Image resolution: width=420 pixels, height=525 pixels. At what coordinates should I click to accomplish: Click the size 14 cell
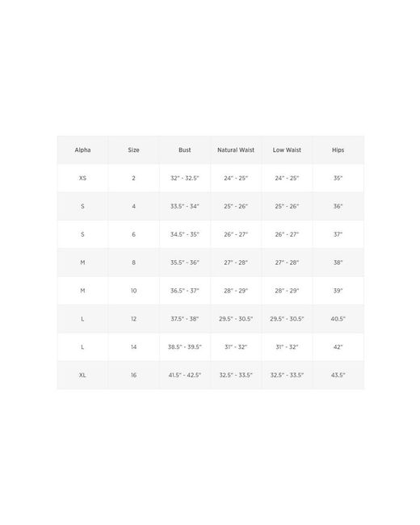pyautogui.click(x=133, y=346)
